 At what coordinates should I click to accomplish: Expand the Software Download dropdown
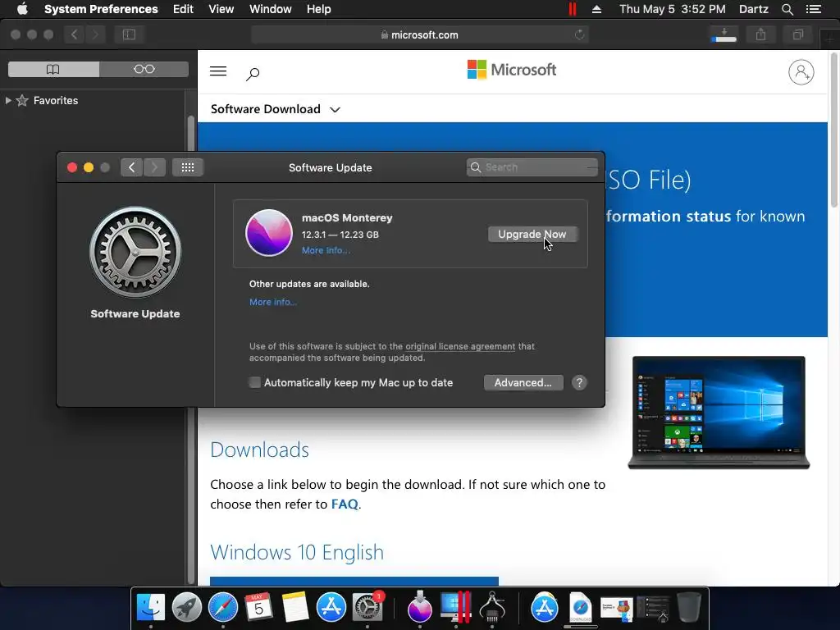coord(276,109)
